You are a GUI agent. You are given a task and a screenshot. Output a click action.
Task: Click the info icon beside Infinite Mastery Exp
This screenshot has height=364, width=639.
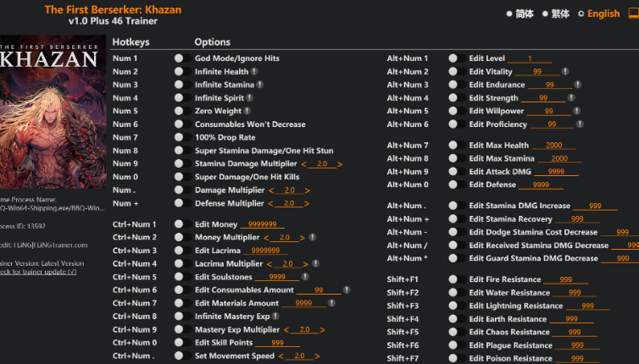(x=275, y=317)
